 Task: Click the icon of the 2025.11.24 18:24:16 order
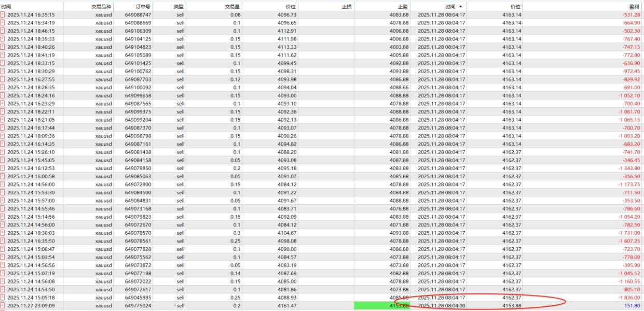pyautogui.click(x=3, y=95)
